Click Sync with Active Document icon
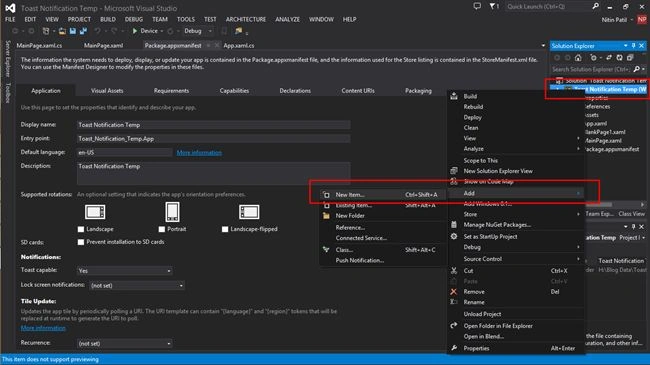Viewport: 650px width, 365px height. pyautogui.click(x=609, y=58)
